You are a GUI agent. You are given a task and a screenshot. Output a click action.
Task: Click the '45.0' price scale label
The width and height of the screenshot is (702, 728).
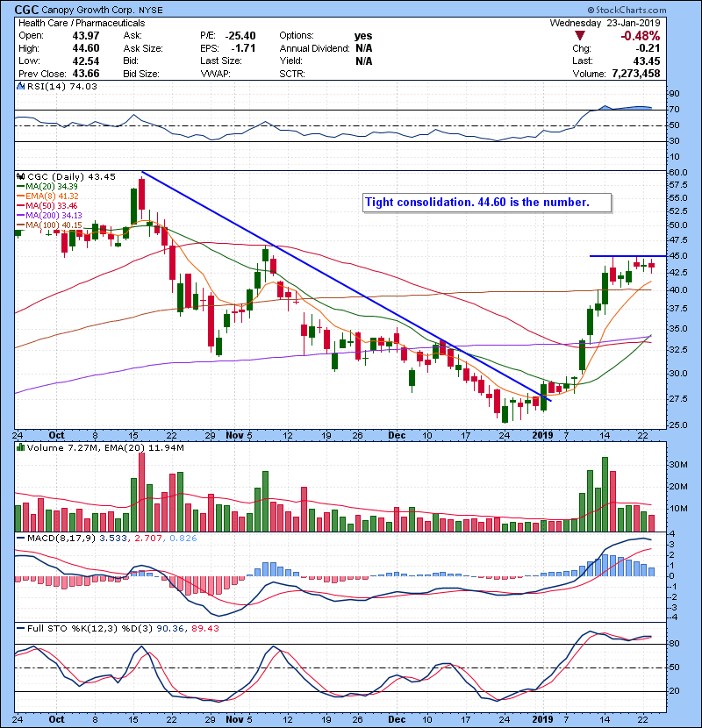pos(677,256)
